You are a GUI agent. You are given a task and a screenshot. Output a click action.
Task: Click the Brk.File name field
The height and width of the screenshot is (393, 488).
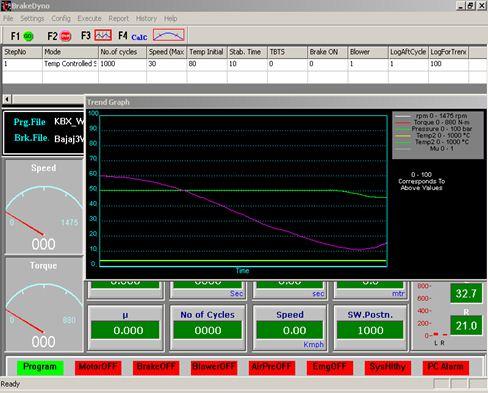pos(69,138)
